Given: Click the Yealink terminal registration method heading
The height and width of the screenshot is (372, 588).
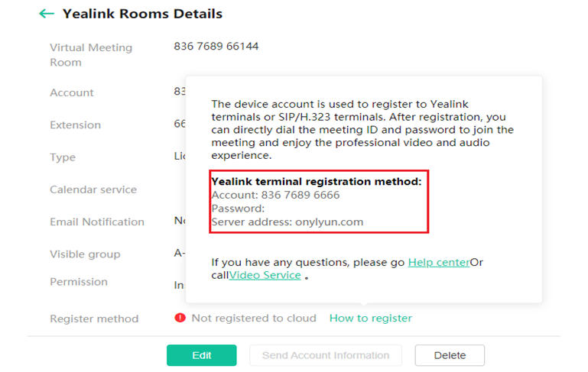Looking at the screenshot, I should point(316,182).
